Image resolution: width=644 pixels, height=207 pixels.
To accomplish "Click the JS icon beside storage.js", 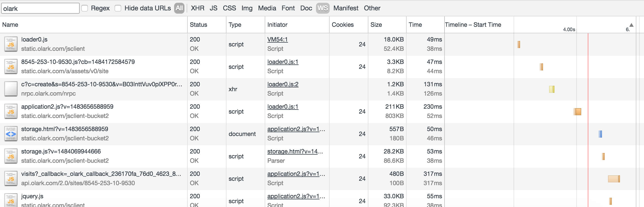I will pyautogui.click(x=11, y=156).
